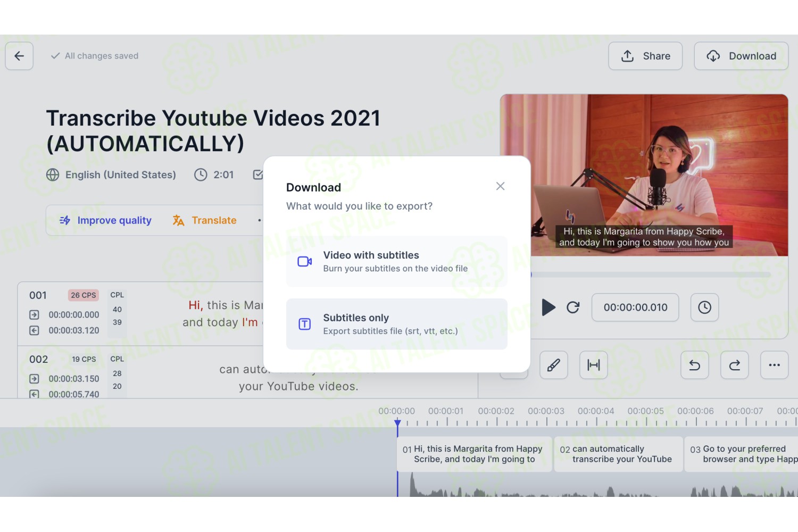This screenshot has width=798, height=532.
Task: Click start time 00:00:00.000
Action: pyautogui.click(x=74, y=315)
